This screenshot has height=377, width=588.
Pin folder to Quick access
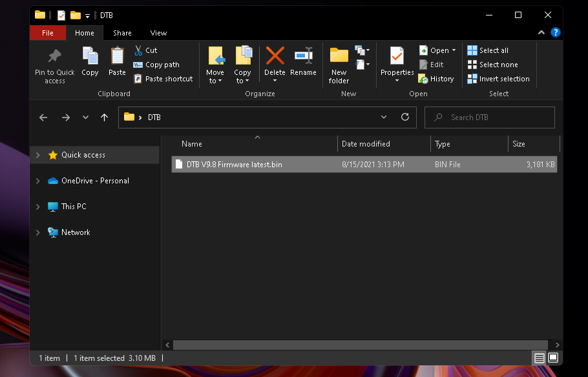[55, 66]
